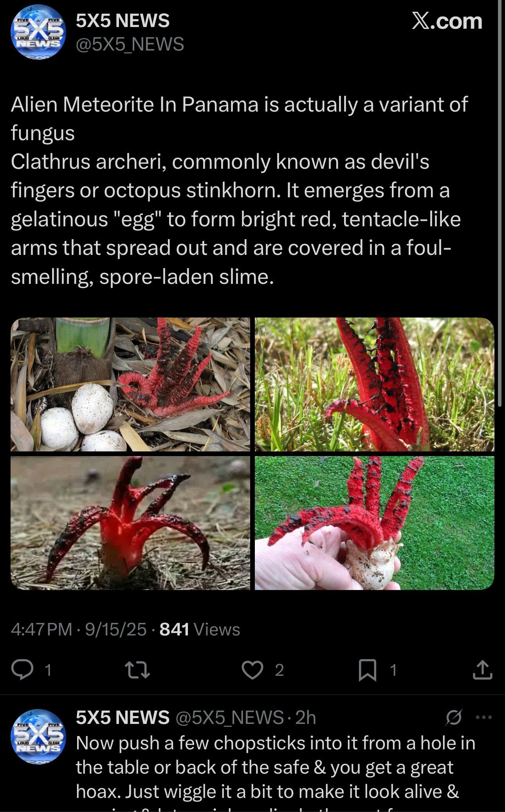Screen dimensions: 505x812
Task: Click the vertical scrollbar on the right edge
Action: (x=500, y=204)
